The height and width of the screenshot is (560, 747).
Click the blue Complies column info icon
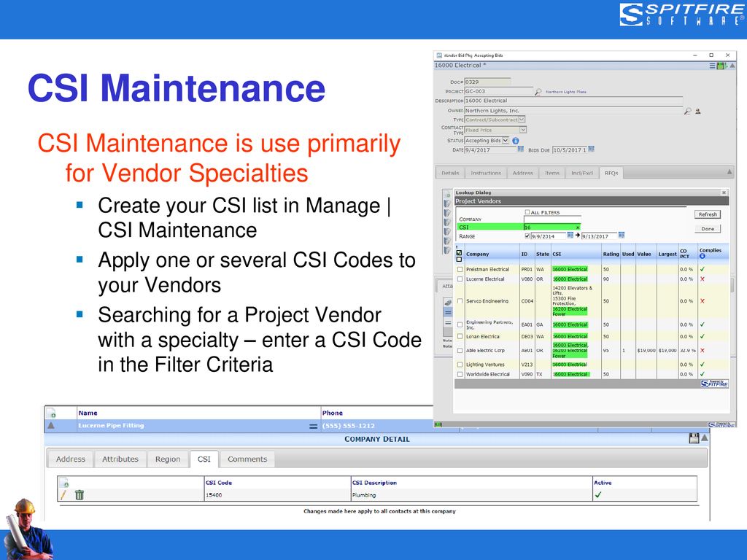(703, 256)
